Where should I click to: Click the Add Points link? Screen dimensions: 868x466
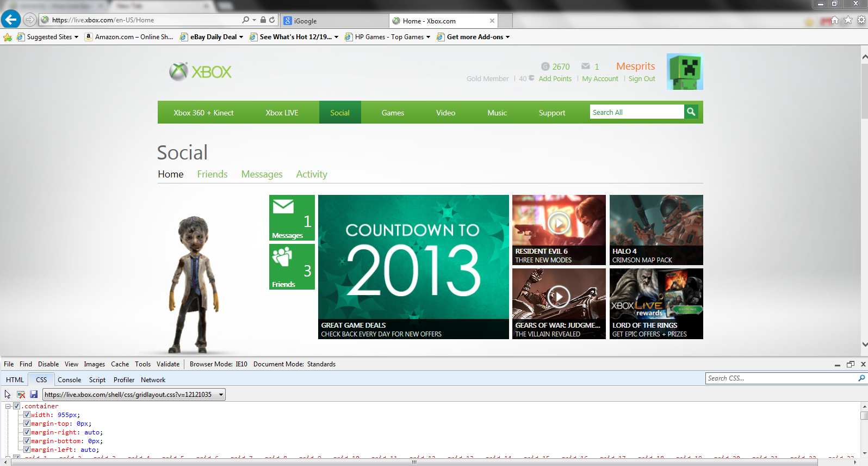555,79
